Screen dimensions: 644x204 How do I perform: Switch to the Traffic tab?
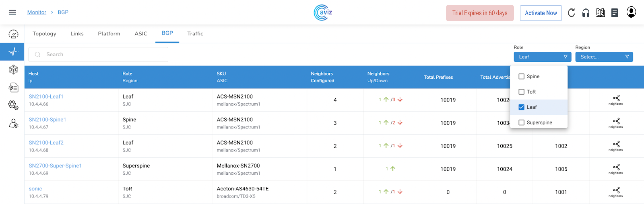click(x=195, y=34)
